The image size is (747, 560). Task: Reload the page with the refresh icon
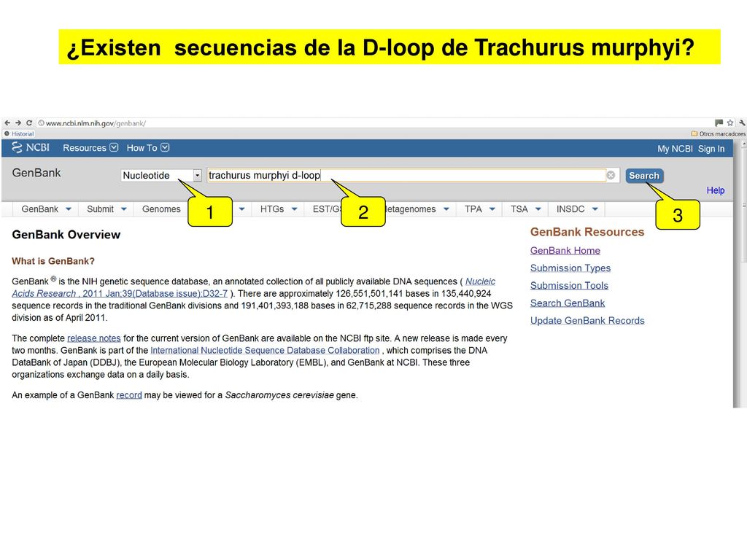click(x=29, y=122)
